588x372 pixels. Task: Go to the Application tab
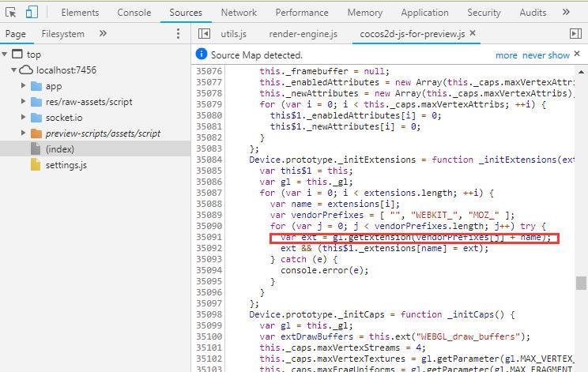(x=425, y=13)
